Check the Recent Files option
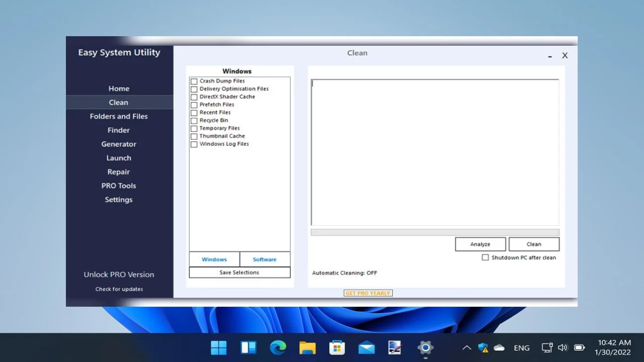Screen dimensions: 644x362 194,113
